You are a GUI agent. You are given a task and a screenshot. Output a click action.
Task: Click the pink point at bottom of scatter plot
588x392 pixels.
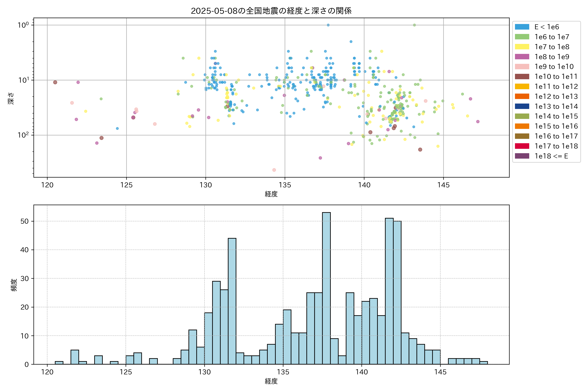coord(274,170)
